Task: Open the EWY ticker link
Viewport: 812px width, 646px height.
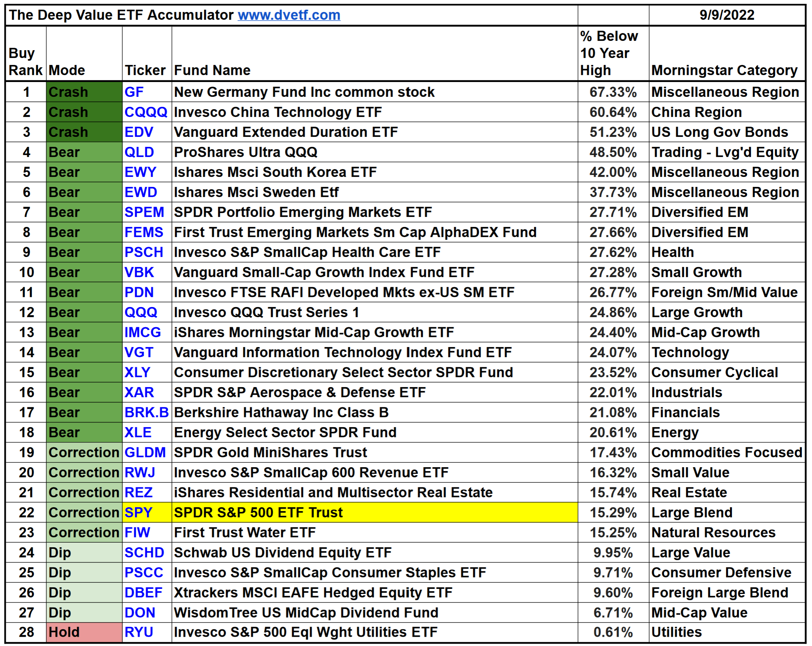Action: point(140,172)
